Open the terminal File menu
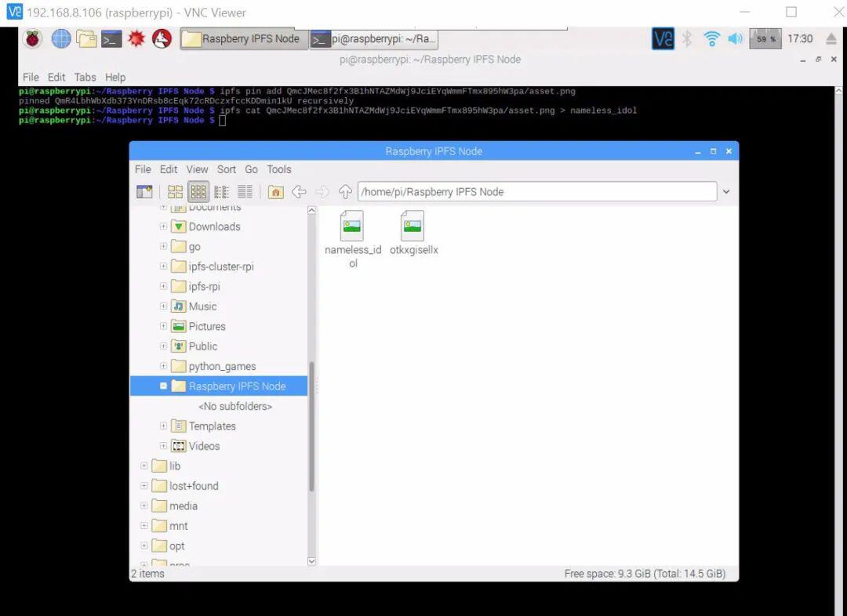Viewport: 847px width, 616px height. pos(31,78)
